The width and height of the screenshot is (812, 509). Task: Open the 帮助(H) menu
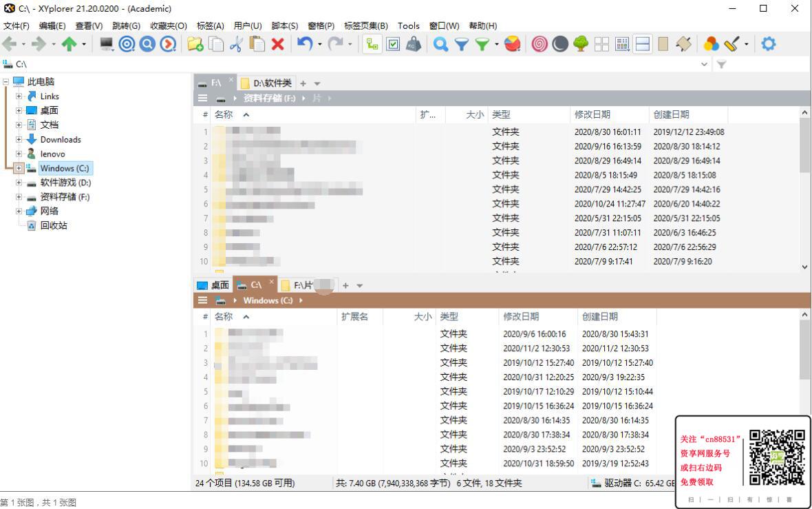(x=482, y=25)
